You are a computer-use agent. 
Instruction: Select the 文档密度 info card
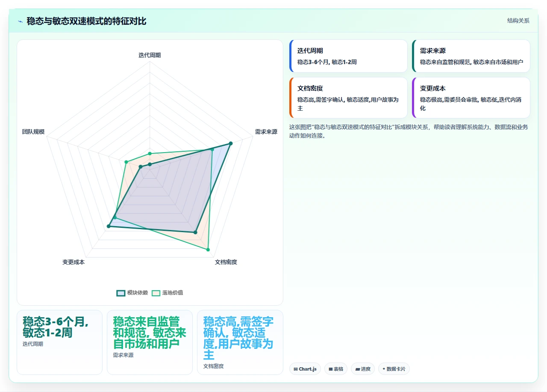[348, 97]
